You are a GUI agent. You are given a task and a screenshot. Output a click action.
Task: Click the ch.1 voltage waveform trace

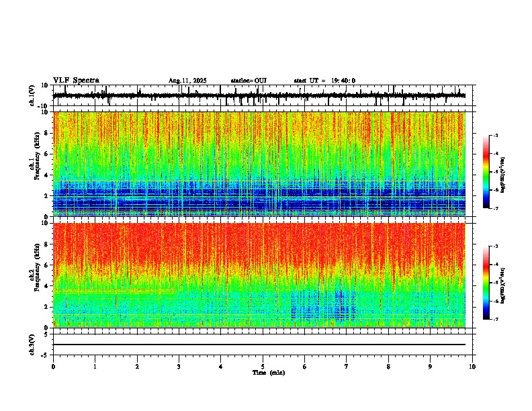pos(259,95)
